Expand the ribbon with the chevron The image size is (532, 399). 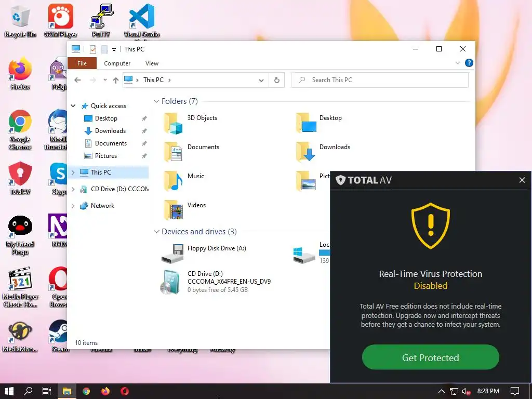tap(457, 63)
